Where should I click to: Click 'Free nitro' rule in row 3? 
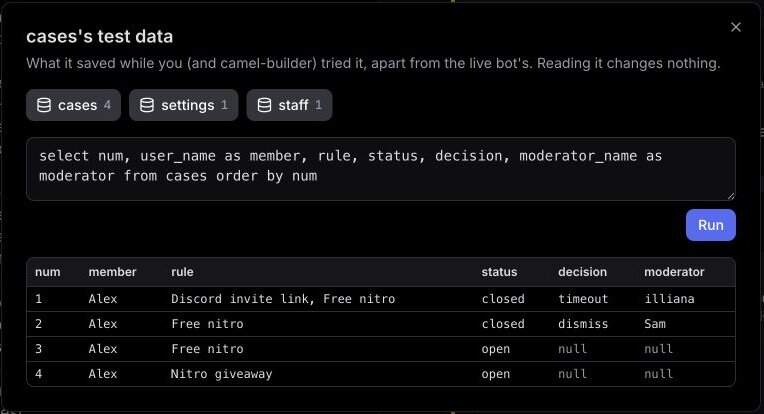(x=207, y=349)
